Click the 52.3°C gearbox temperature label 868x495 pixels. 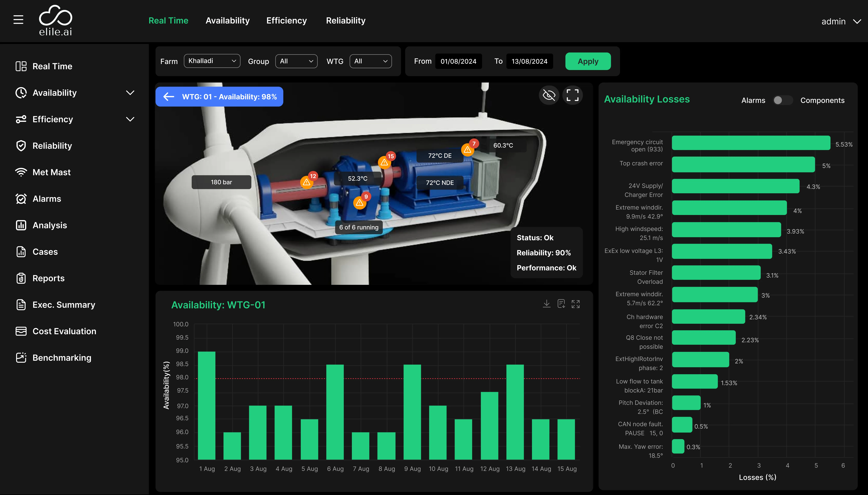(358, 179)
